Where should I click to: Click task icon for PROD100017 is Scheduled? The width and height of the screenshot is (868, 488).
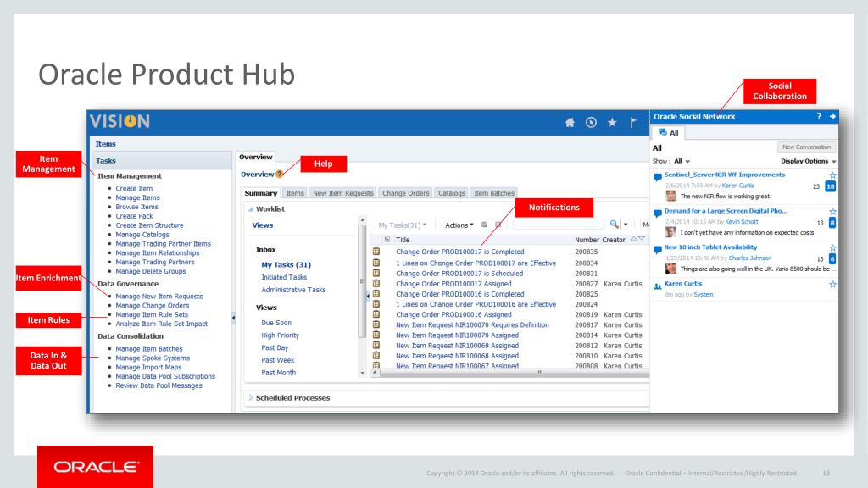[x=376, y=273]
